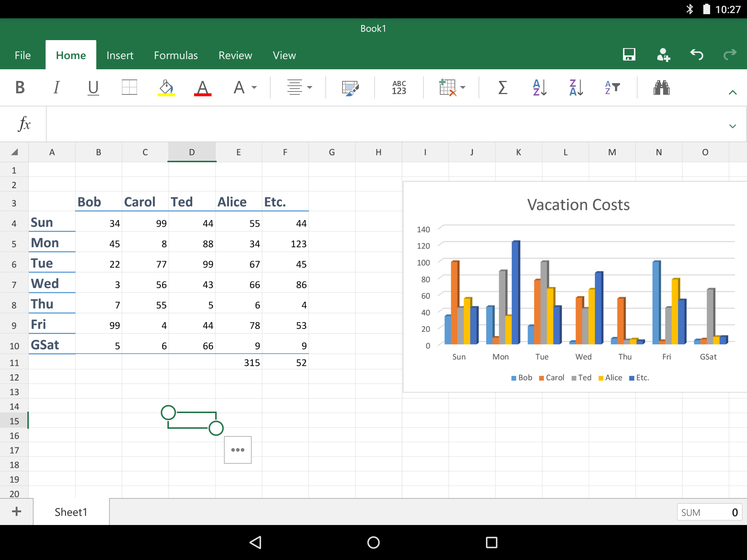Select column D header
Image resolution: width=747 pixels, height=560 pixels.
tap(192, 152)
